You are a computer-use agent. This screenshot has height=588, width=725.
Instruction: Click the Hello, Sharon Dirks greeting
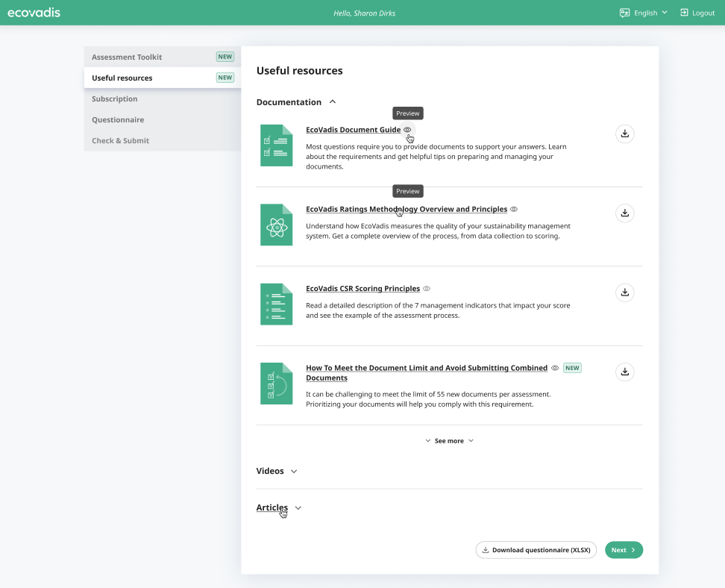coord(364,13)
